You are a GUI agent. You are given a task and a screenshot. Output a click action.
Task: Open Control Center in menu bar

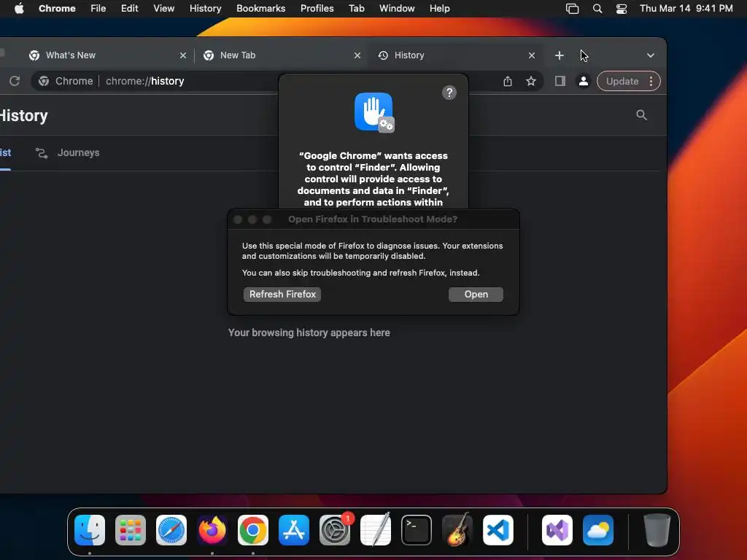pyautogui.click(x=622, y=9)
